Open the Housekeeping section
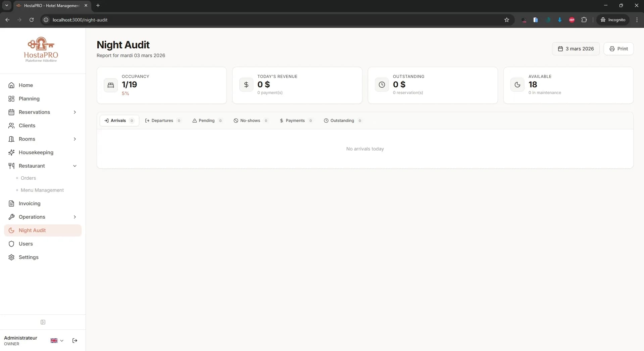The image size is (644, 351). [x=36, y=152]
